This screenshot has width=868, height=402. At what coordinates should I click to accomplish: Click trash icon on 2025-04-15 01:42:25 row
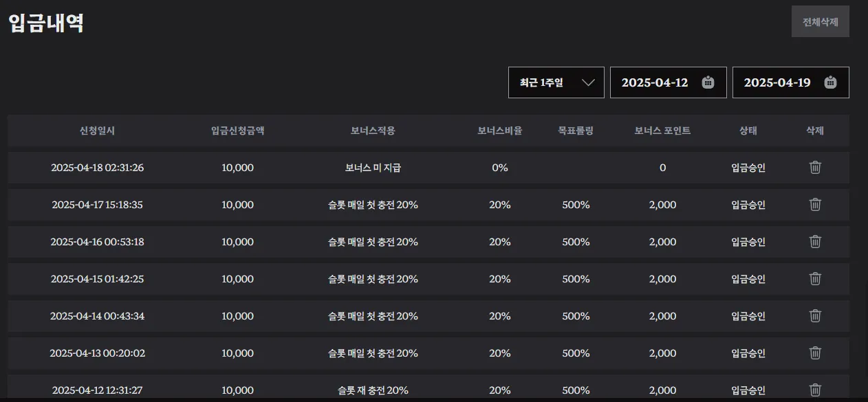pyautogui.click(x=815, y=279)
